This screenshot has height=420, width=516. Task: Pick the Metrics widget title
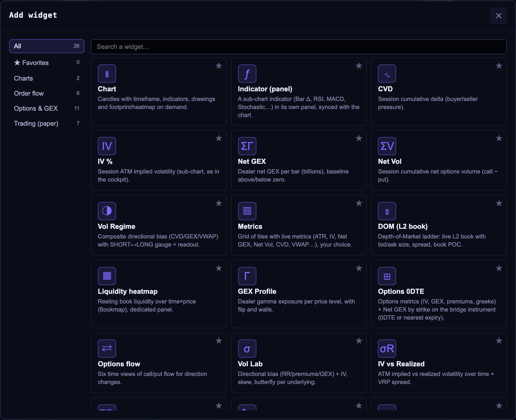click(250, 226)
